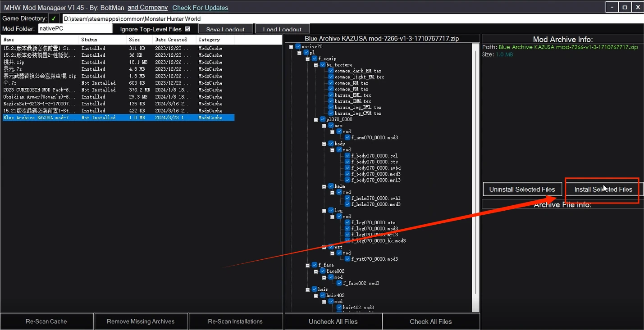
Task: Click the Save Loadout button
Action: (225, 29)
